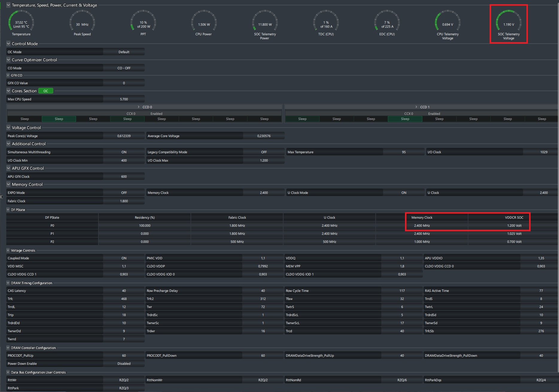Collapse the Memory Control section
559x392 pixels.
pyautogui.click(x=8, y=184)
